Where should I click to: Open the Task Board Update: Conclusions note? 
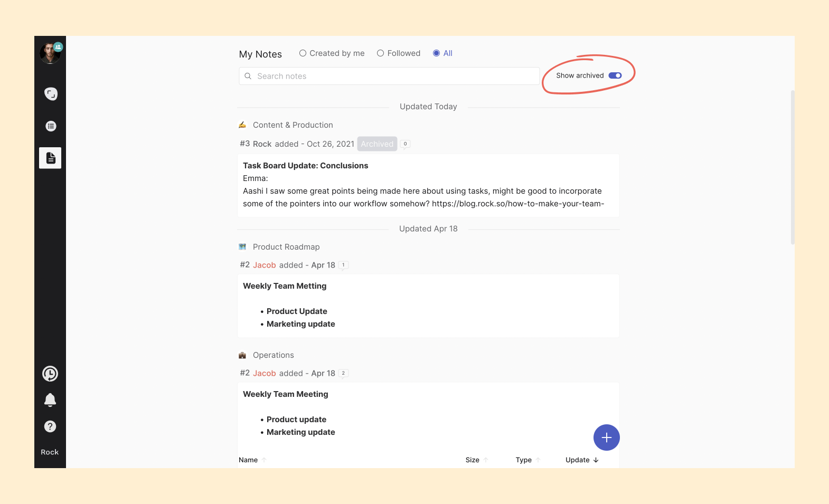305,166
